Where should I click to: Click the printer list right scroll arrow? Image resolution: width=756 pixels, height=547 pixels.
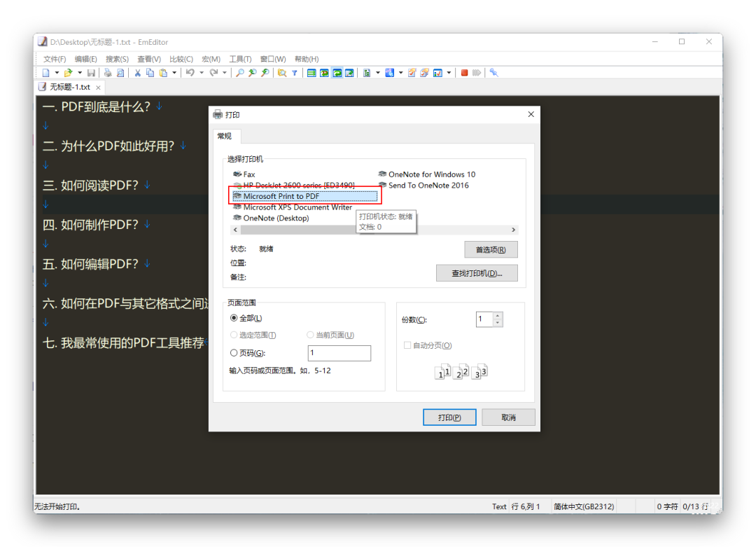514,230
